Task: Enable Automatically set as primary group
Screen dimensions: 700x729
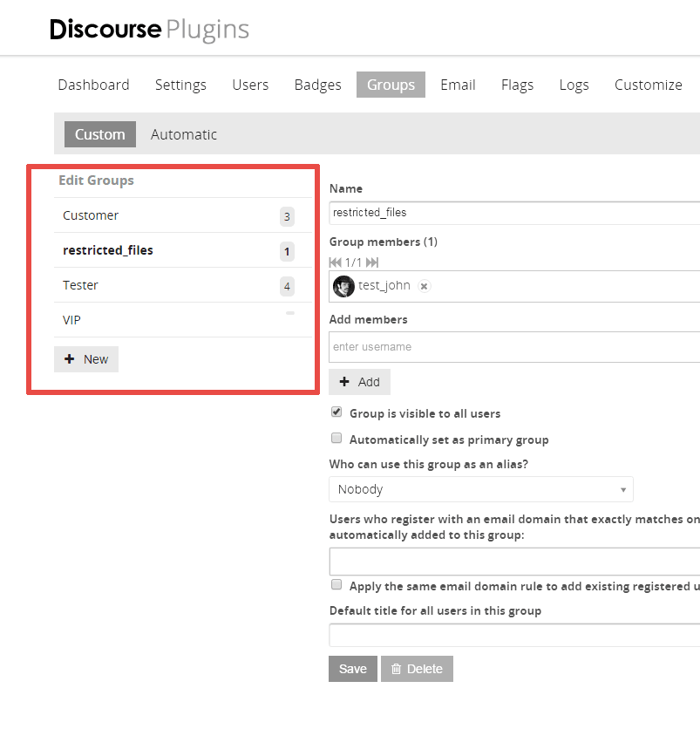Action: (x=336, y=438)
